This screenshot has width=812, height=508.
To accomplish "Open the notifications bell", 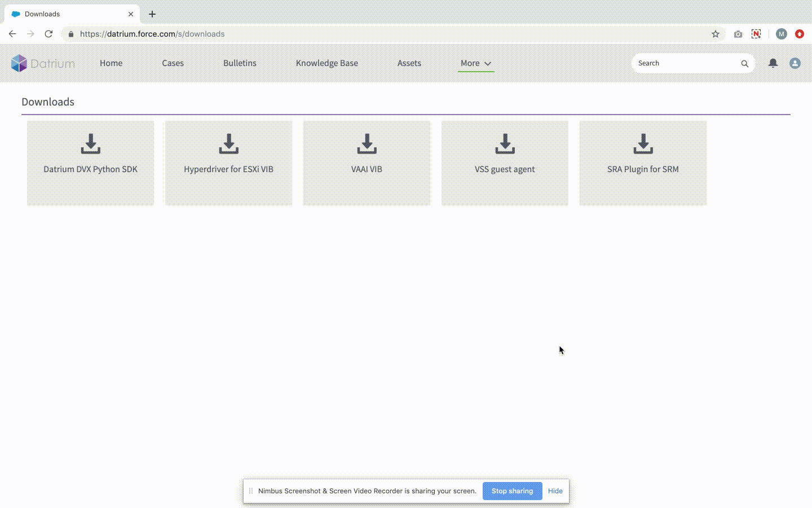I will point(773,63).
